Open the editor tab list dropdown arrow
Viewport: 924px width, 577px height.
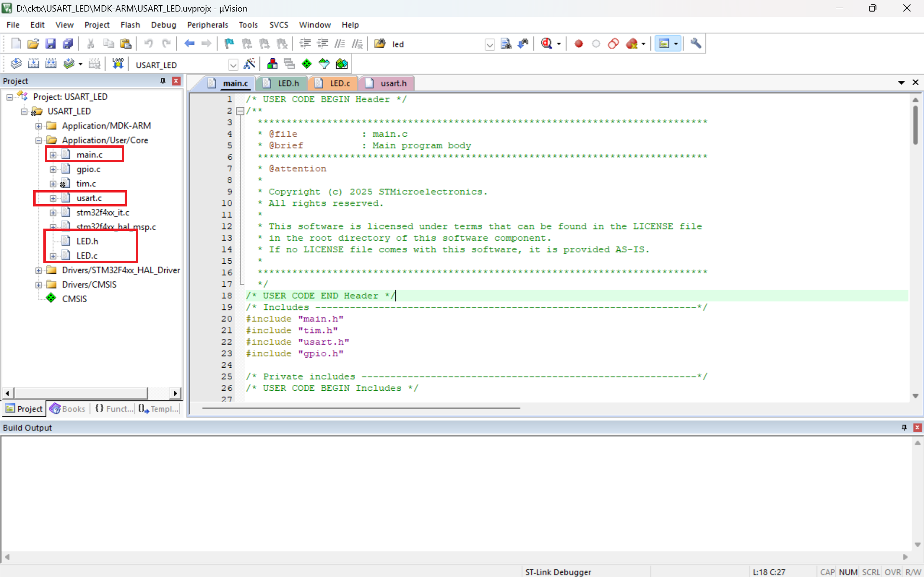click(901, 83)
